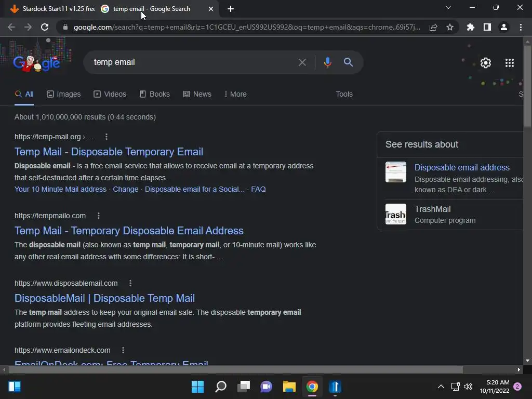Screen dimensions: 532x399
Task: Open File Explorer from taskbar
Action: [x=289, y=387]
